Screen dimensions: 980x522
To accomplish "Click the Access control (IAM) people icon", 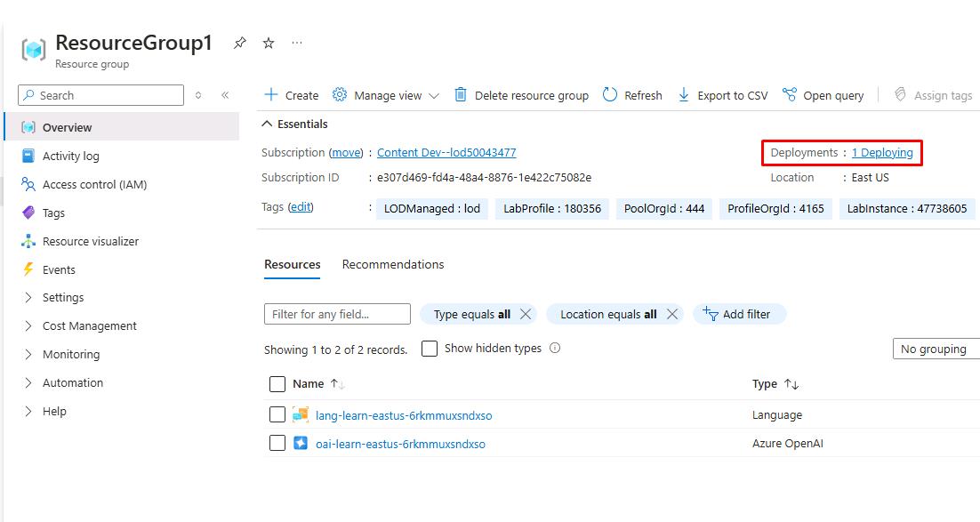I will 28,184.
